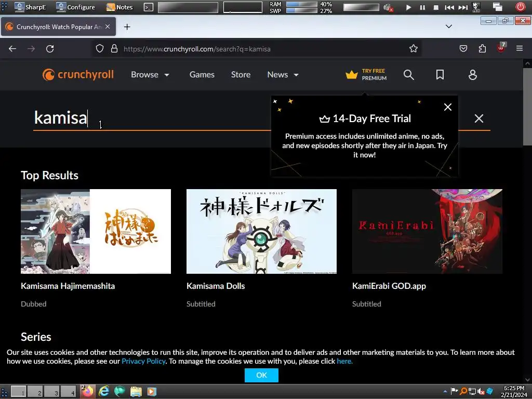
Task: Open the Firefox hamburger menu
Action: click(x=520, y=49)
